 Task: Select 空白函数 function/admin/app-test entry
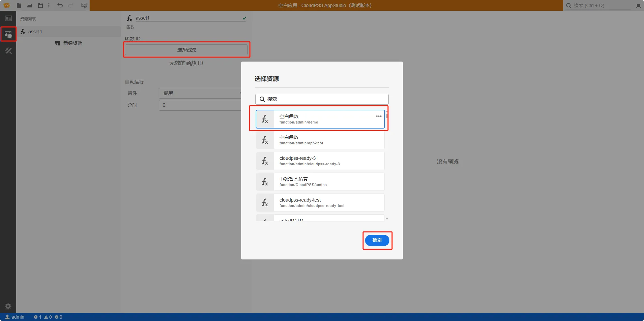click(x=320, y=140)
